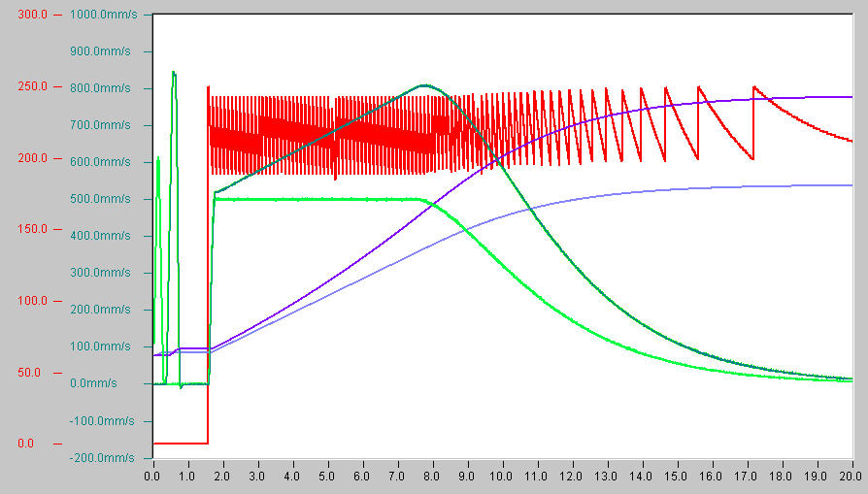The image size is (868, 494).
Task: Click the red 250.0 axis value
Action: (33, 86)
